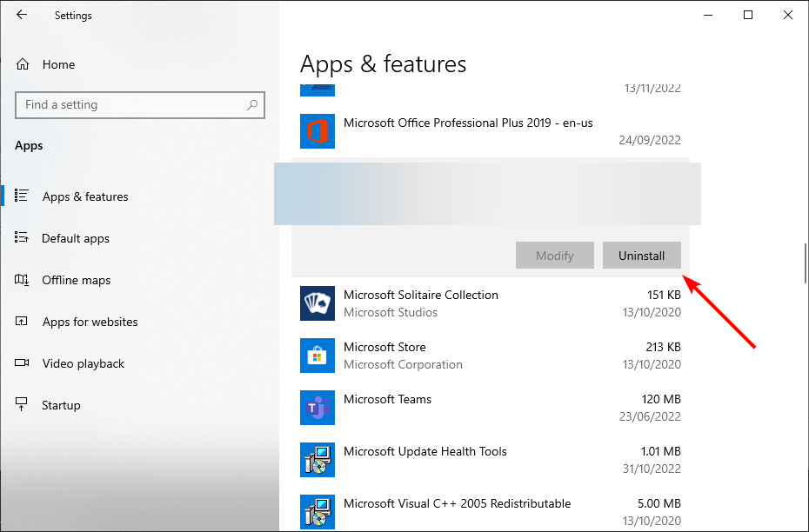Open the Default apps page
Image resolution: width=809 pixels, height=532 pixels.
click(x=76, y=238)
